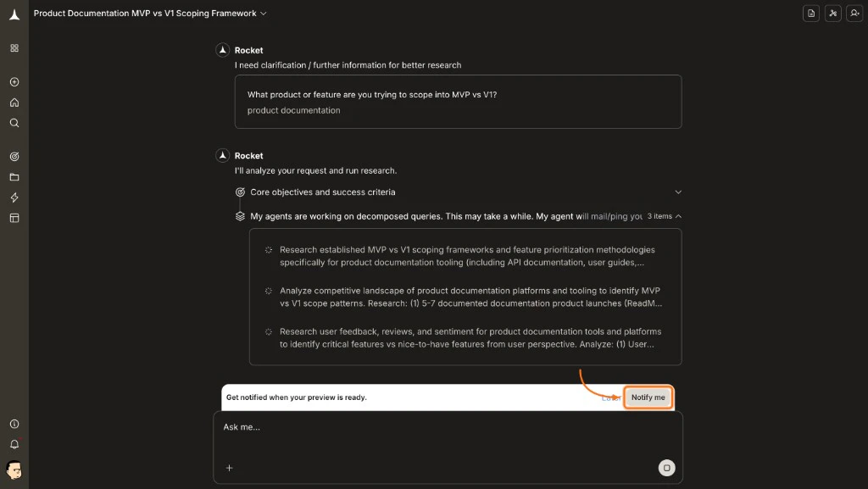
Task: Expand the Core objectives success criteria section
Action: (677, 192)
